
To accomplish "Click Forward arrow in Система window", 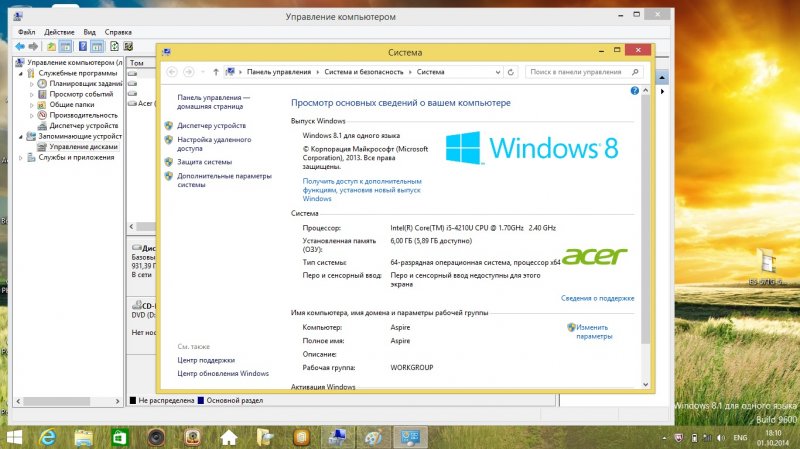I will [x=188, y=72].
